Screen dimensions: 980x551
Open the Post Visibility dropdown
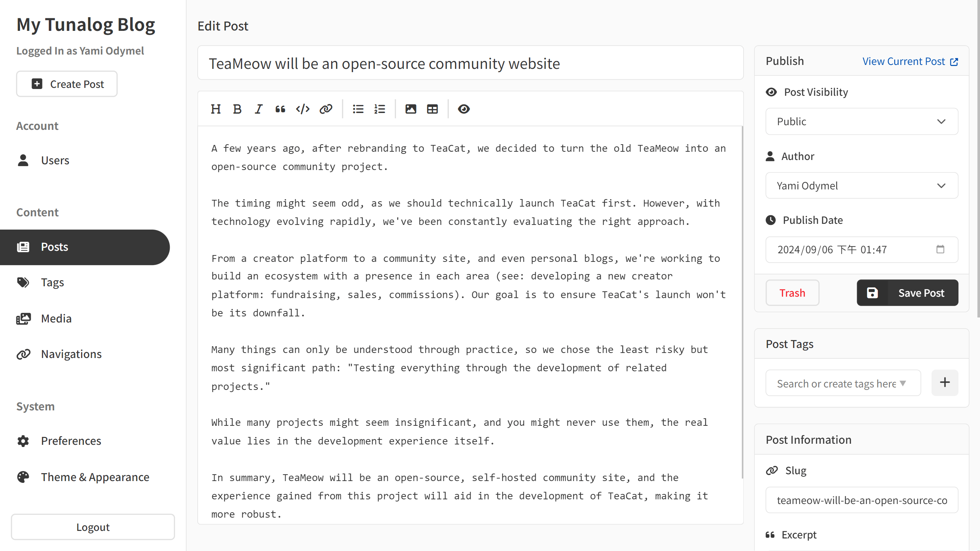point(861,121)
